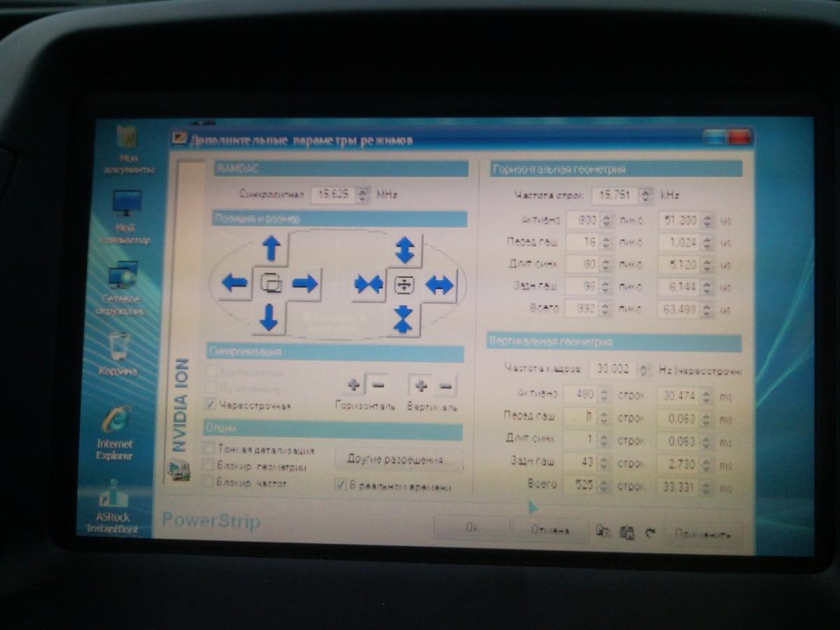Click the move-screen-up arrow
Viewport: 840px width, 630px height.
coord(271,248)
